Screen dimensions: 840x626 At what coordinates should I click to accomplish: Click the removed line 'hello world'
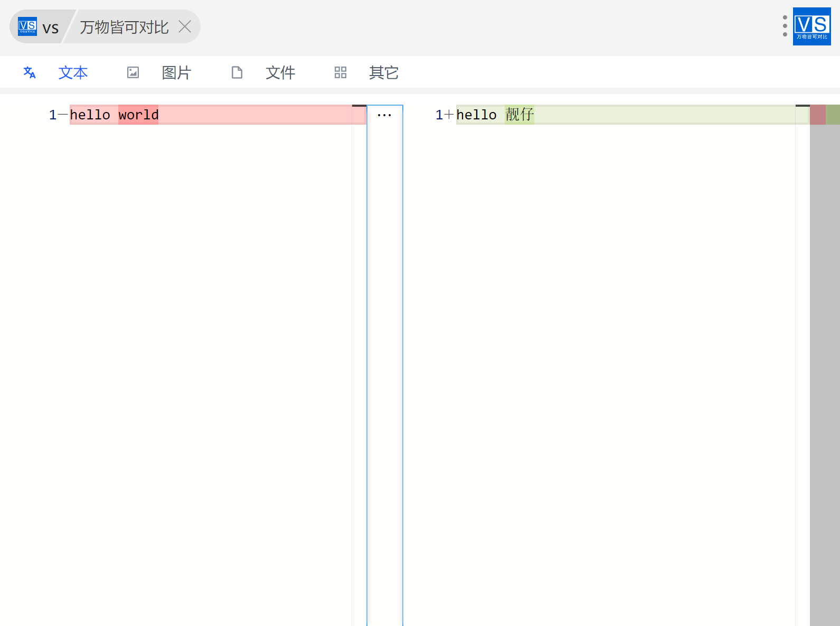click(x=218, y=115)
